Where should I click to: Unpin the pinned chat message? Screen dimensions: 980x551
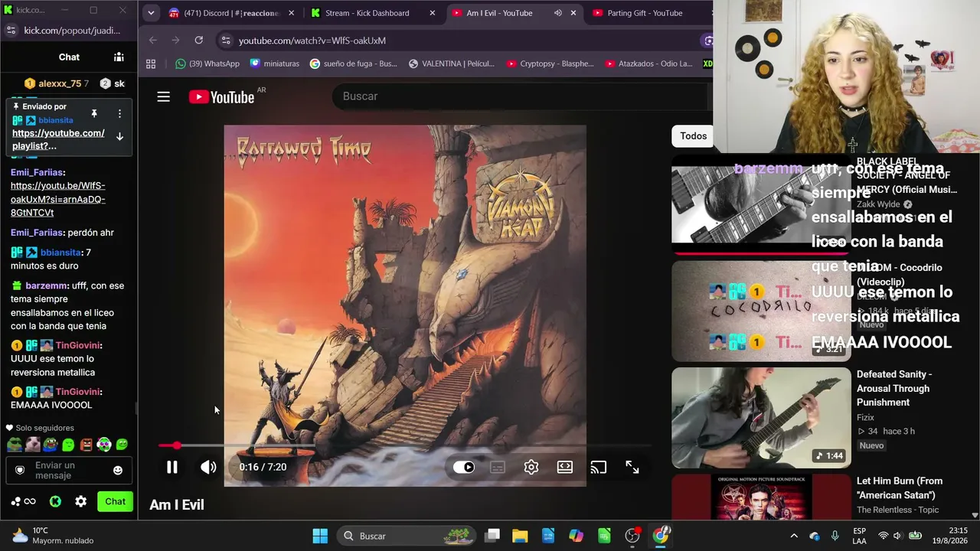coord(94,113)
